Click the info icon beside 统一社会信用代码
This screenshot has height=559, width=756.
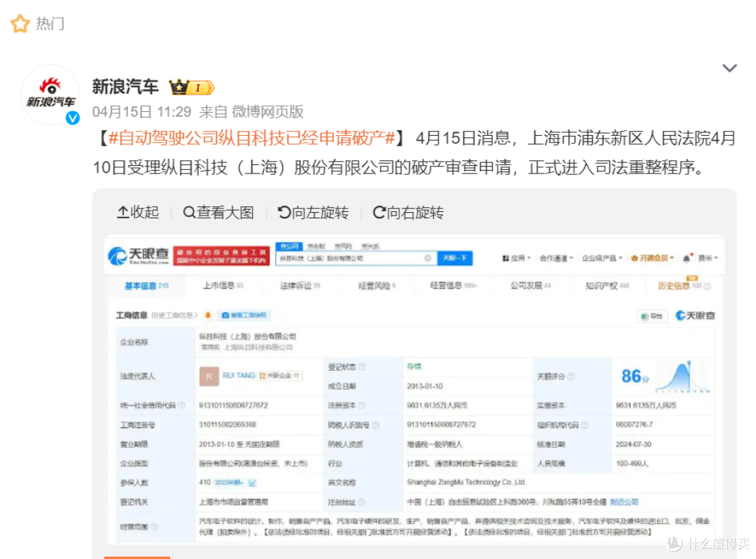pos(182,406)
